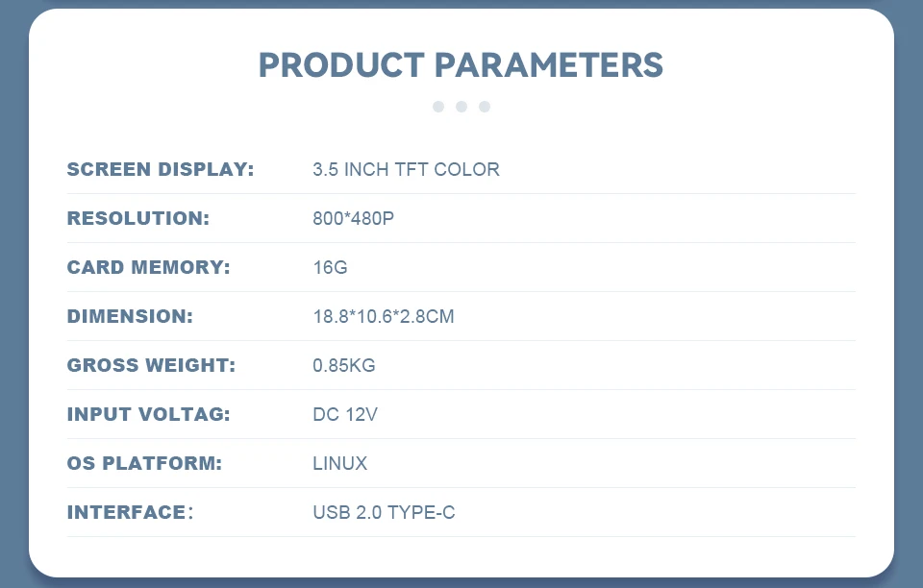Click the CARD MEMORY label
This screenshot has width=923, height=588.
149,267
